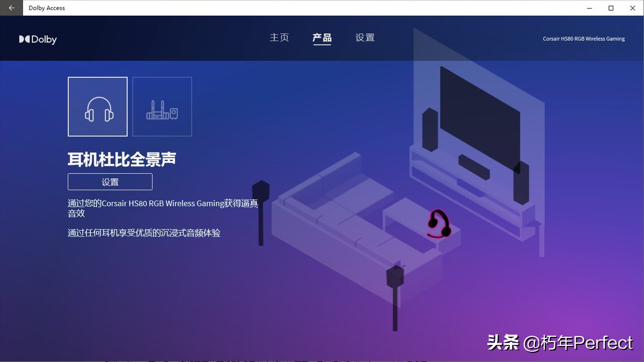Select the home theater speakers product icon

162,106
